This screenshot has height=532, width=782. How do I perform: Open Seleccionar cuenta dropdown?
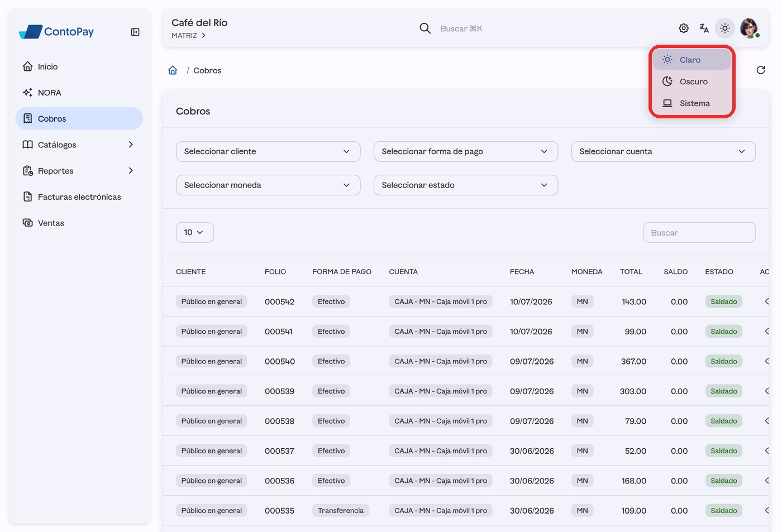tap(664, 151)
